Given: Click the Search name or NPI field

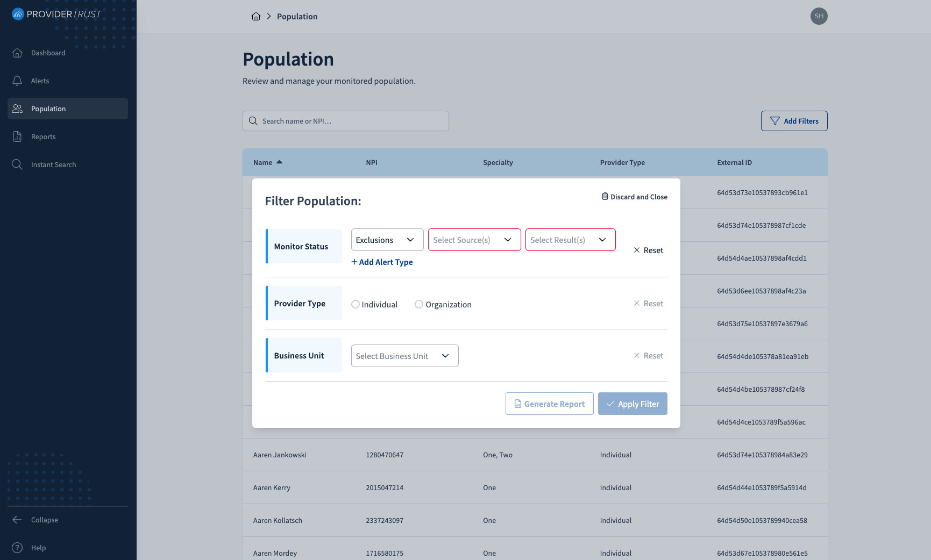Looking at the screenshot, I should (x=346, y=121).
